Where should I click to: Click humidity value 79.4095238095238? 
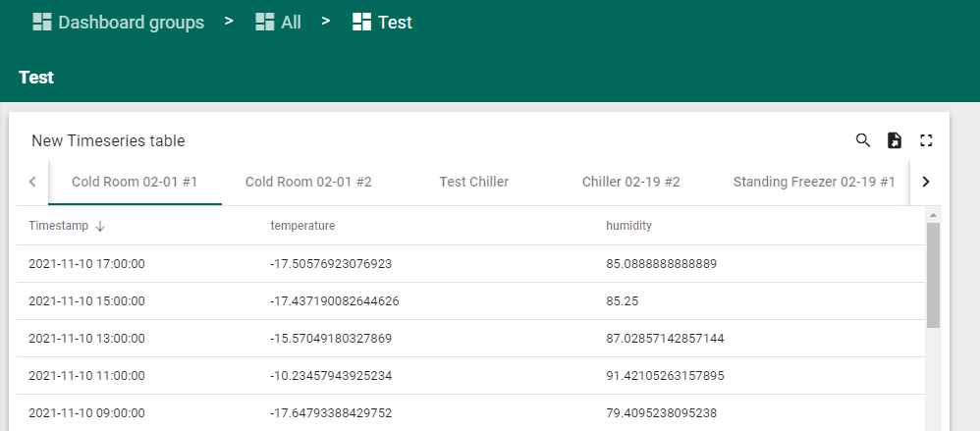pos(661,413)
